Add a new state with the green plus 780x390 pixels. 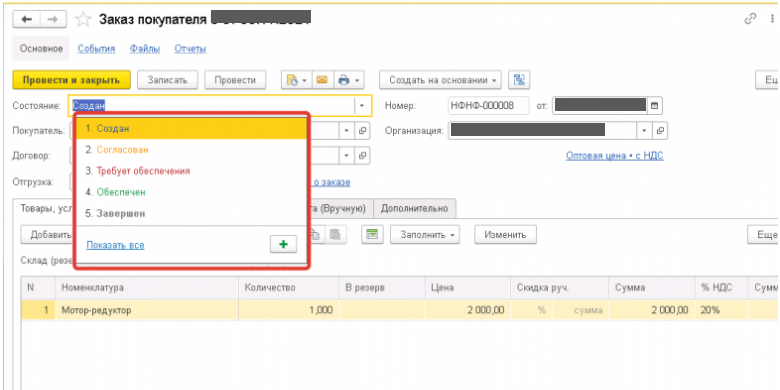283,244
